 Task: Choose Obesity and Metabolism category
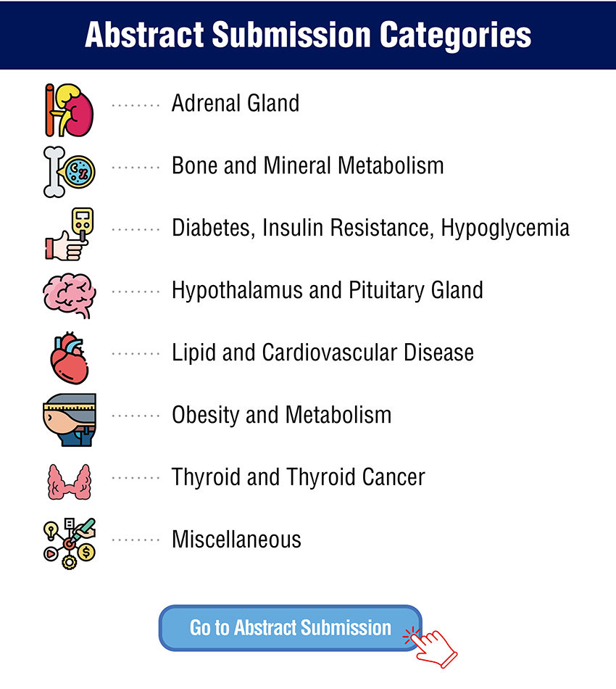pos(281,416)
